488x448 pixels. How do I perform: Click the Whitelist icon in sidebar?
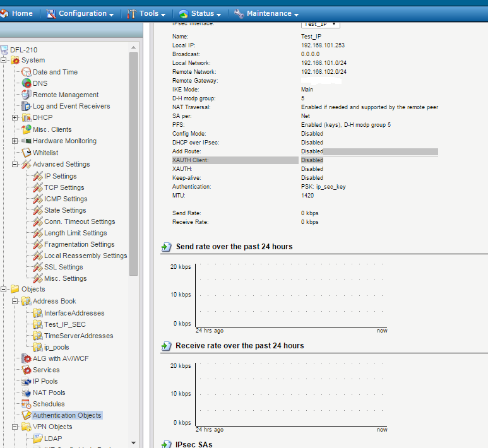(27, 153)
